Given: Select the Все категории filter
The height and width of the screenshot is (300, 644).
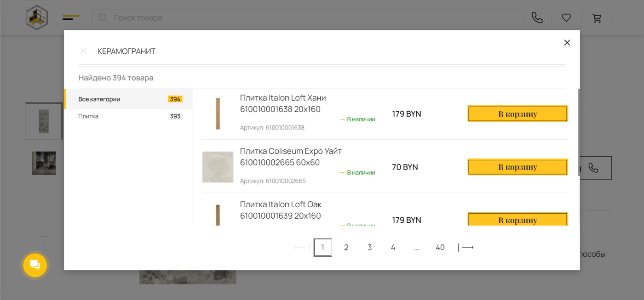Looking at the screenshot, I should click(x=99, y=99).
